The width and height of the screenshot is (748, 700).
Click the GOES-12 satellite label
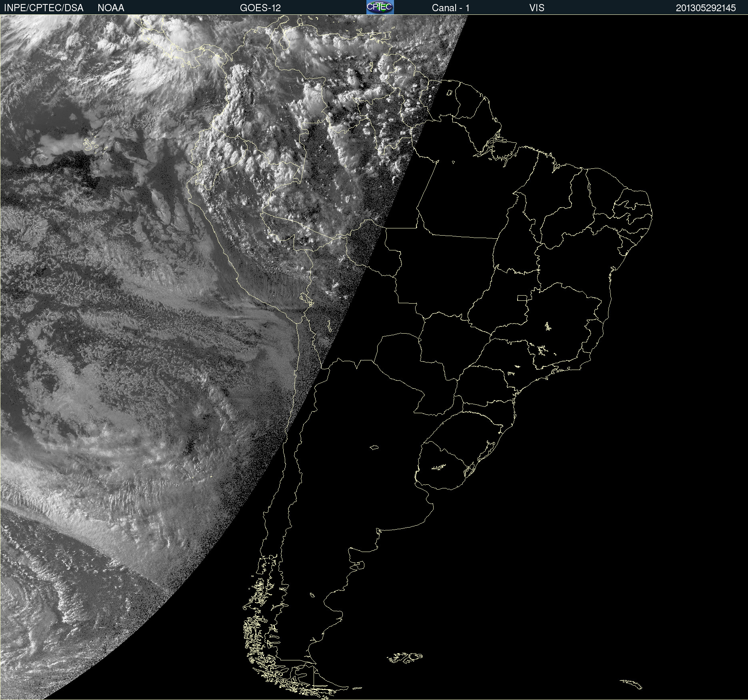tap(260, 8)
